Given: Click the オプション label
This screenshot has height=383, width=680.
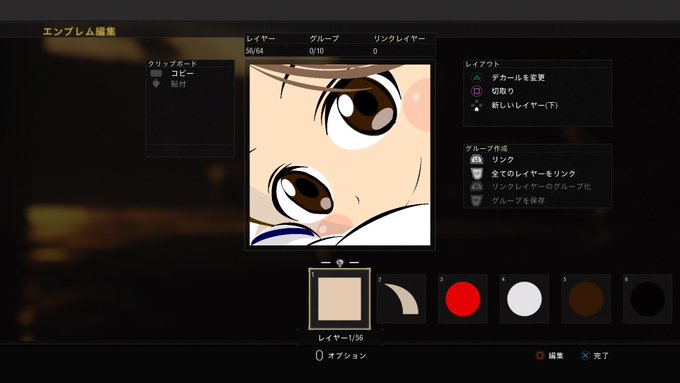Looking at the screenshot, I should click(347, 356).
